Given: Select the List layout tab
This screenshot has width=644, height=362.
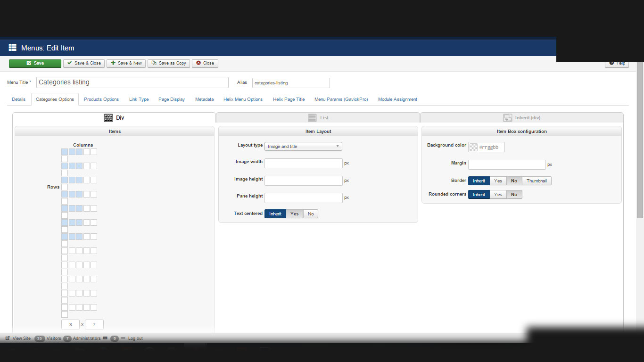Looking at the screenshot, I should [318, 118].
